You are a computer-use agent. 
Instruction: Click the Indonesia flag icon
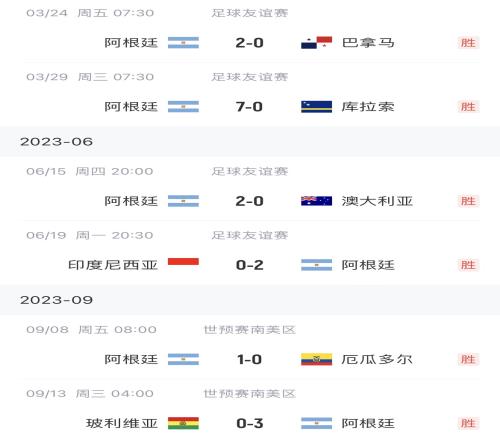(183, 261)
